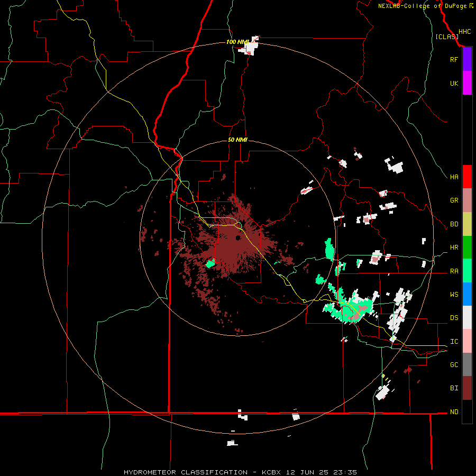The image size is (476, 476).
Task: Click the RF purple legend swatch
Action: [467, 59]
